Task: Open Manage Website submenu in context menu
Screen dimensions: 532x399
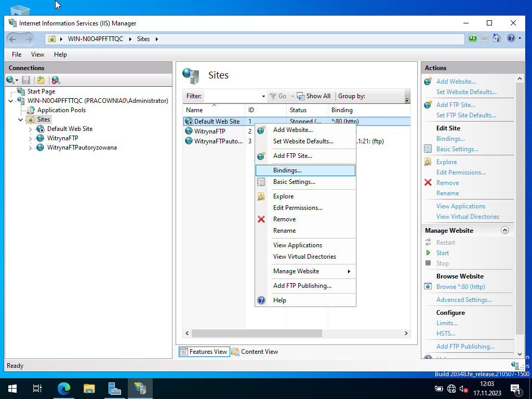Action: pos(305,271)
